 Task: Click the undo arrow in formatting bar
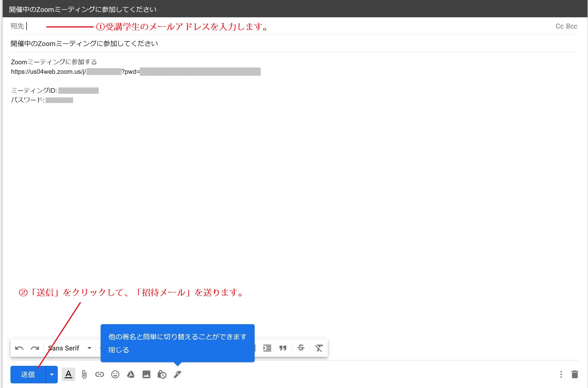tap(19, 348)
